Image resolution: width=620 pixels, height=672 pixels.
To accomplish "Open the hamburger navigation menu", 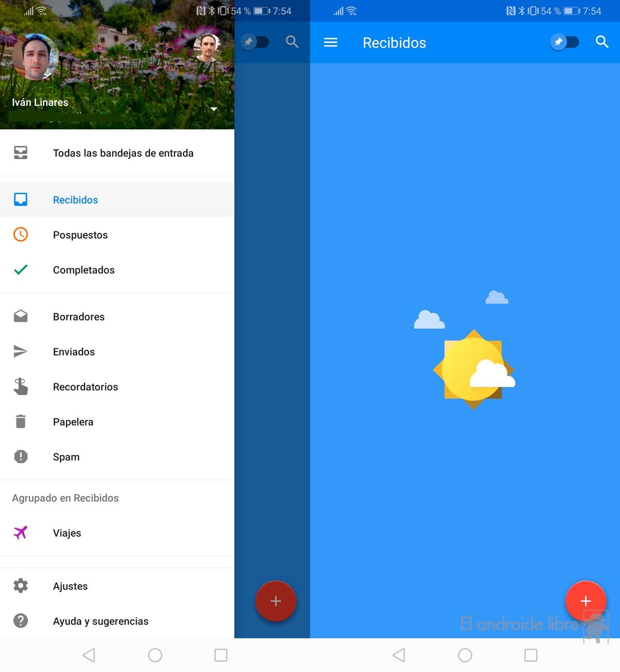I will pos(331,42).
